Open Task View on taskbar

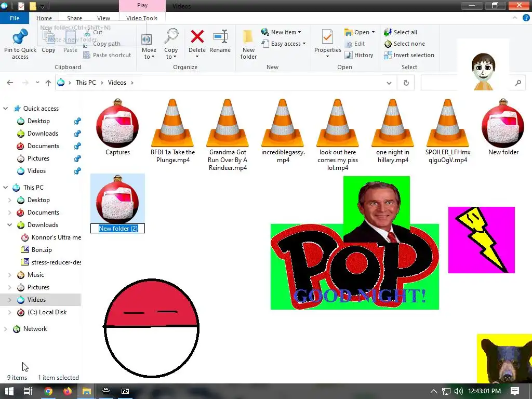pyautogui.click(x=28, y=391)
